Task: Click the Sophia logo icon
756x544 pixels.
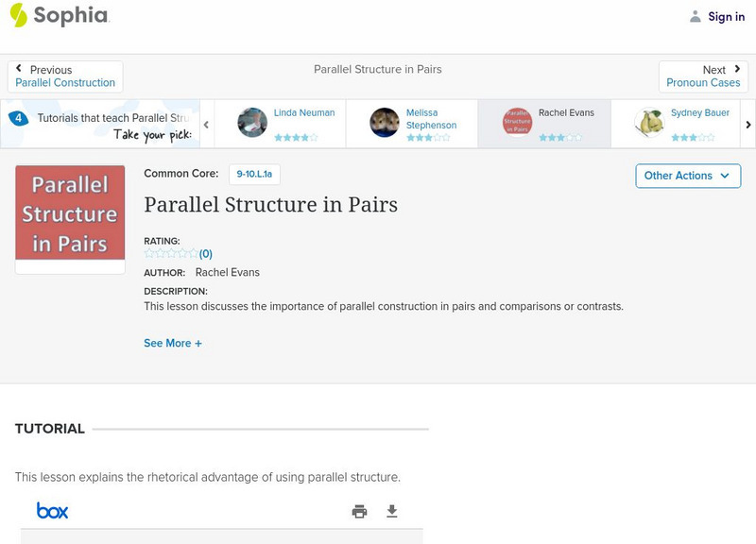Action: [x=19, y=15]
